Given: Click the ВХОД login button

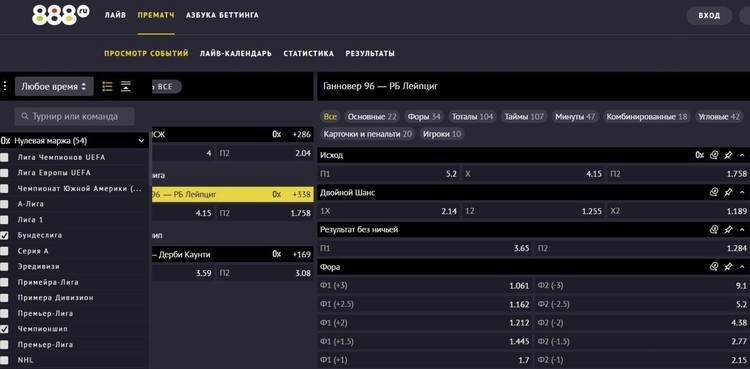Looking at the screenshot, I should point(709,16).
